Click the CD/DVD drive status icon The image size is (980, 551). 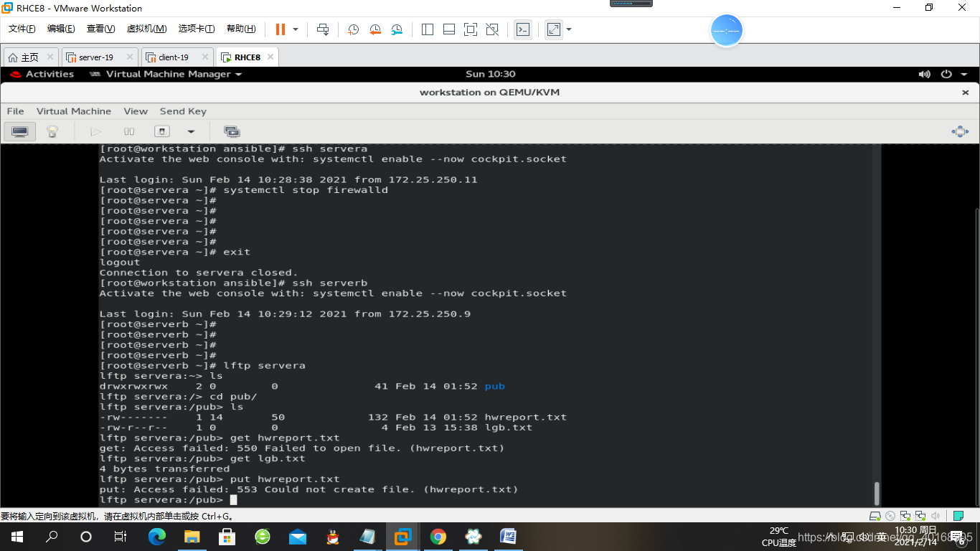point(890,515)
